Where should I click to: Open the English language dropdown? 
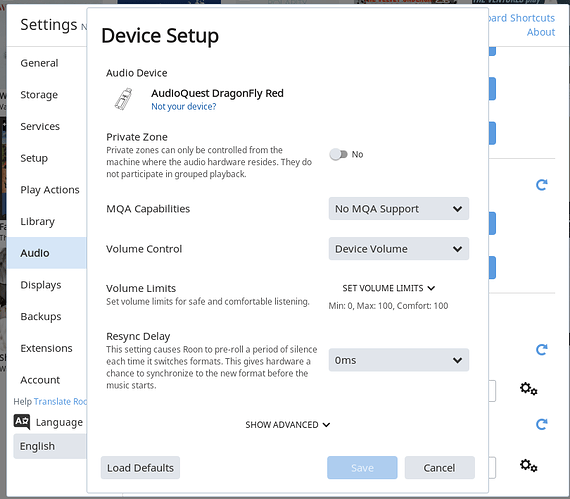pyautogui.click(x=50, y=446)
